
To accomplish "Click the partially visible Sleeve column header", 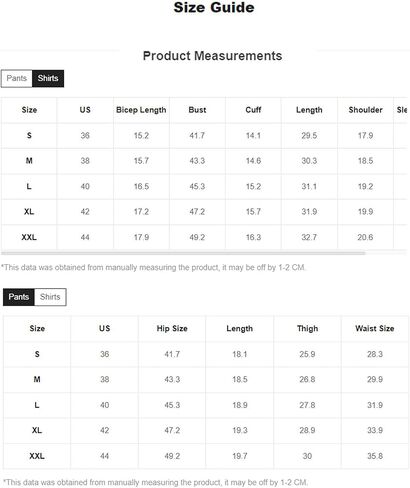I will (x=401, y=110).
